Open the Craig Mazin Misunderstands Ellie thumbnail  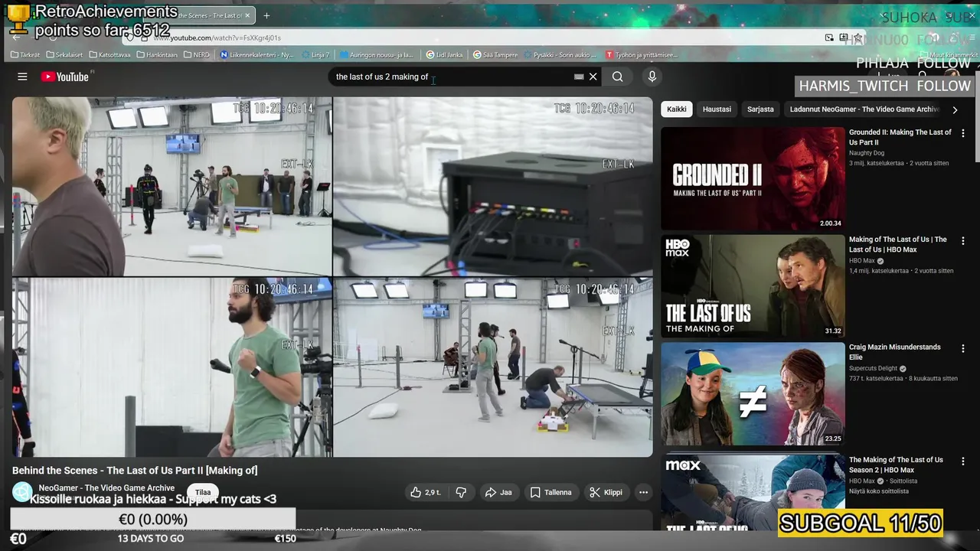click(x=753, y=393)
